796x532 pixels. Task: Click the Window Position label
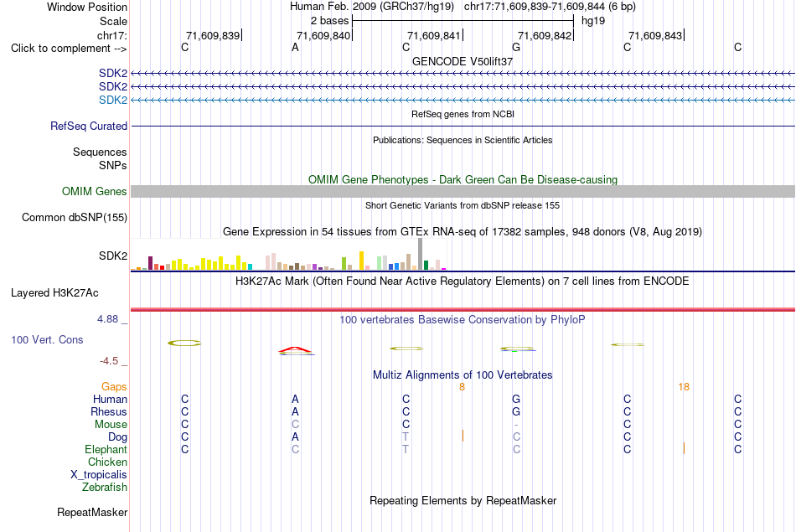(87, 7)
